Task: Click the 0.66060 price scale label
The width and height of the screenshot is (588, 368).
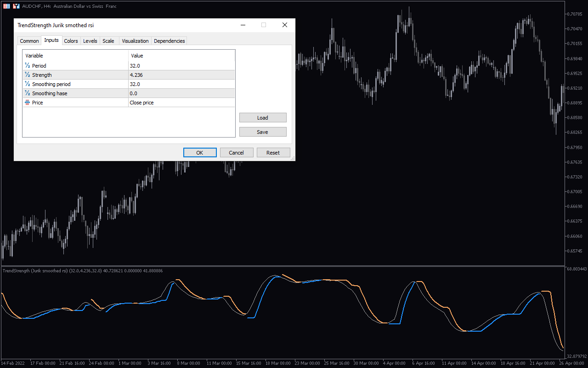Action: [576, 236]
